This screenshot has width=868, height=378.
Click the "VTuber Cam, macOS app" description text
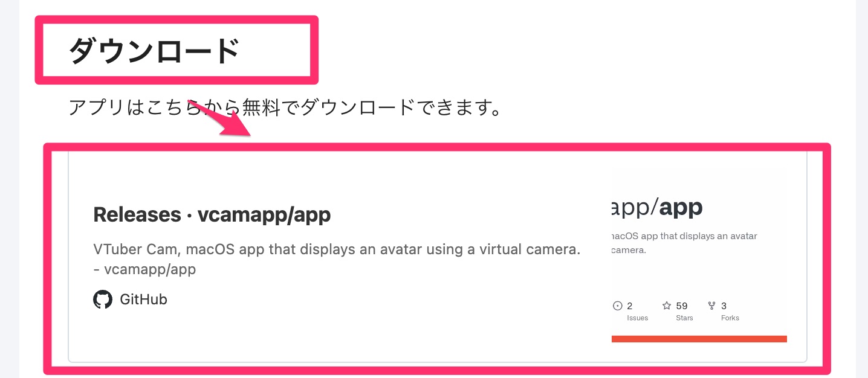point(337,249)
